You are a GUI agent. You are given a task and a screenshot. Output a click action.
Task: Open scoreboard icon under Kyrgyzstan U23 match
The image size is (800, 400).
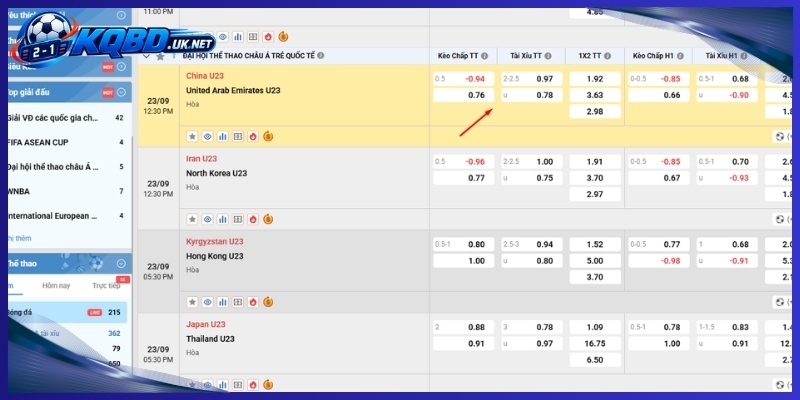point(238,302)
